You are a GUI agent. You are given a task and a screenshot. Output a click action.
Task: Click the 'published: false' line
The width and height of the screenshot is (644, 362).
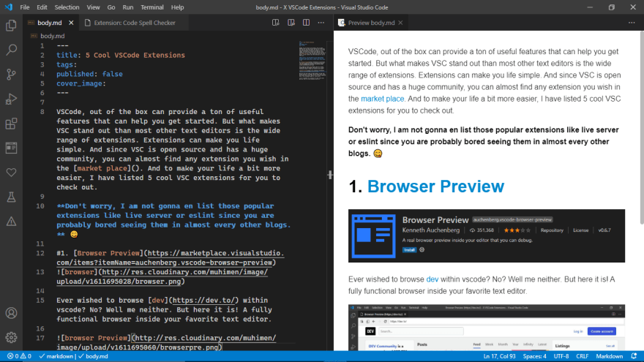pos(89,74)
